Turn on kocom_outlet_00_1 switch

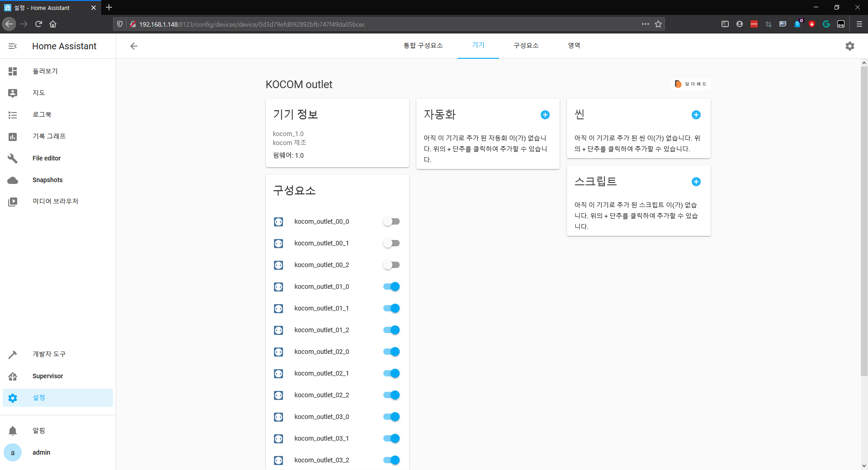[392, 243]
